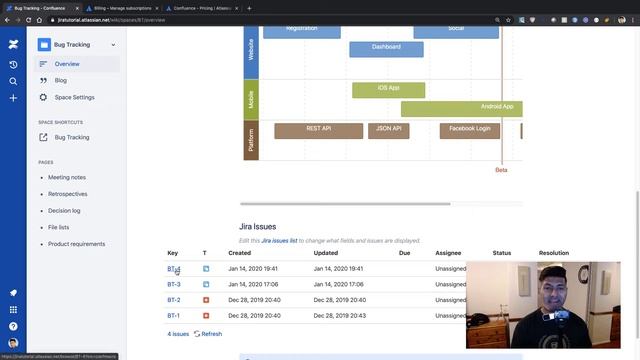Click the browser Back arrow
Viewport: 640px width, 360px height.
[x=7, y=20]
